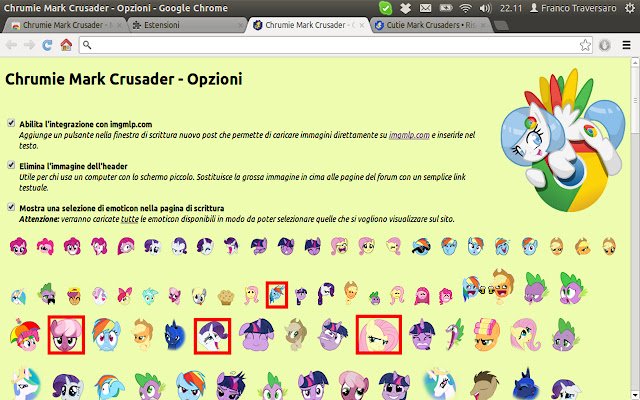Close the Estensioni tab
Viewport: 640px width, 400px height.
(240, 25)
